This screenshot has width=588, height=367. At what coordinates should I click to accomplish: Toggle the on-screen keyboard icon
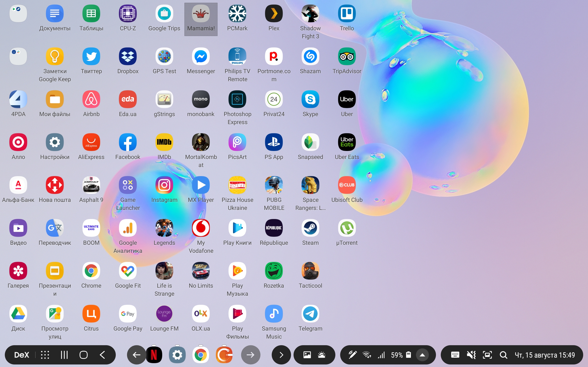pyautogui.click(x=455, y=355)
